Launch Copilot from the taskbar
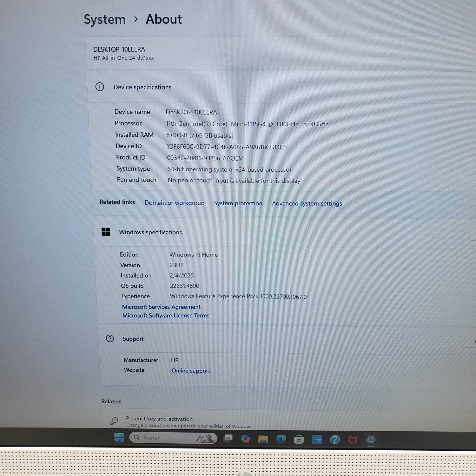 (245, 439)
